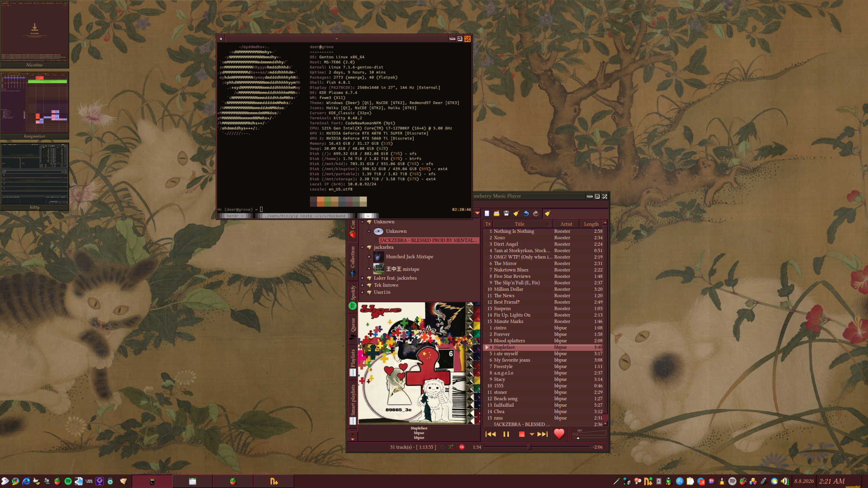Pause the playing track Stapleface
Image resolution: width=868 pixels, height=488 pixels.
[506, 434]
